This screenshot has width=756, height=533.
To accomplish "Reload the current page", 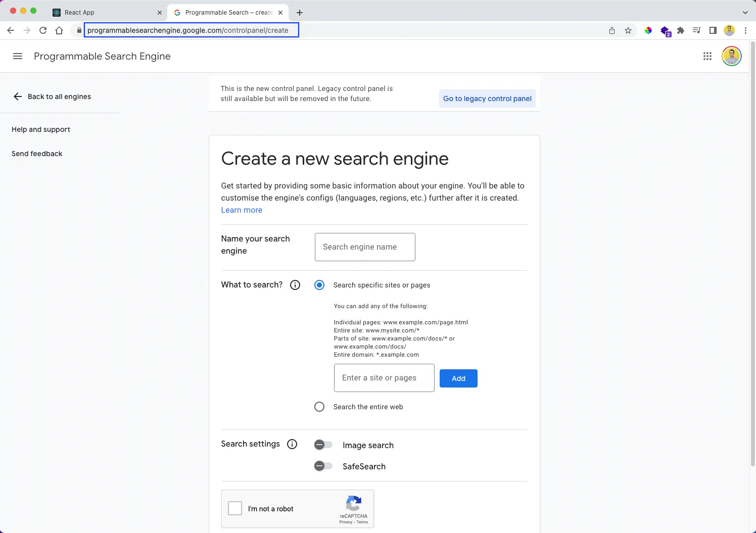I will pos(43,30).
